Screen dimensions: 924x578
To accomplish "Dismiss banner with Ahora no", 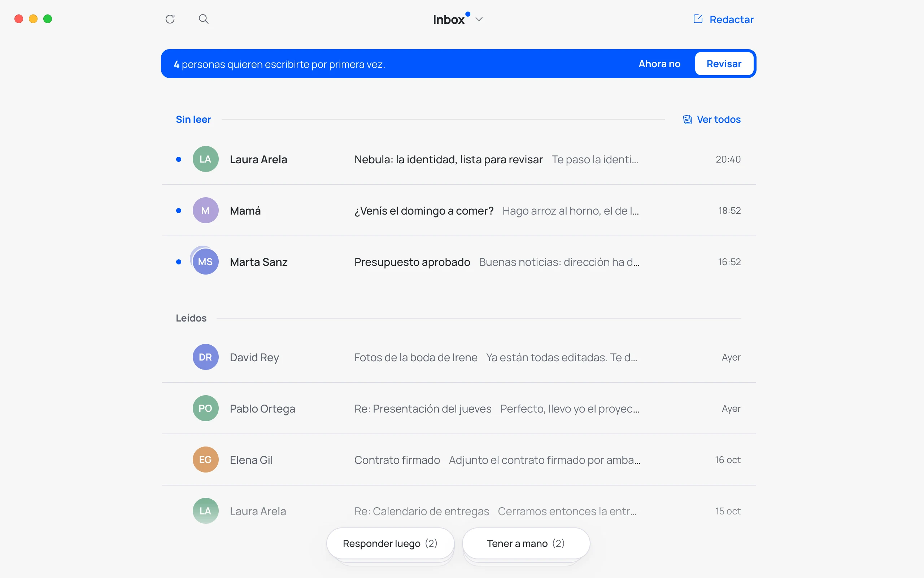I will click(x=659, y=64).
